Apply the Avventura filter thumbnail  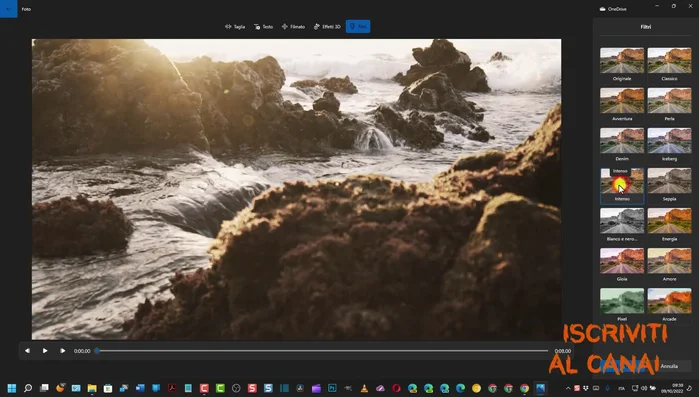(622, 101)
